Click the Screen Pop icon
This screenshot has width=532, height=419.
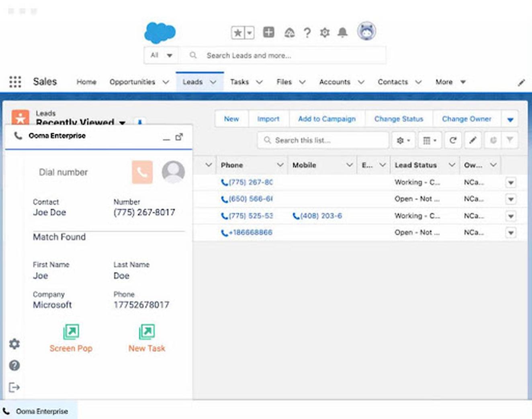coord(71,332)
